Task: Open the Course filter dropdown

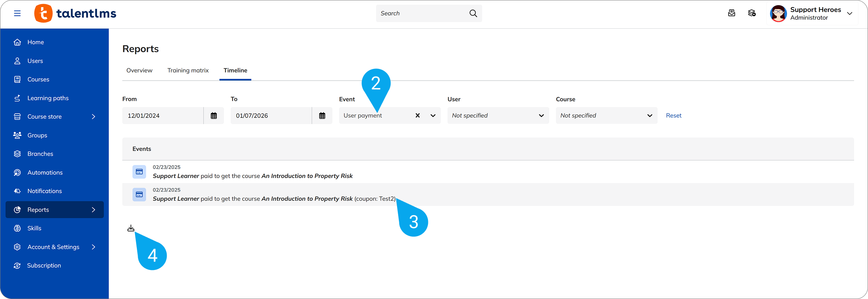Action: tap(606, 116)
